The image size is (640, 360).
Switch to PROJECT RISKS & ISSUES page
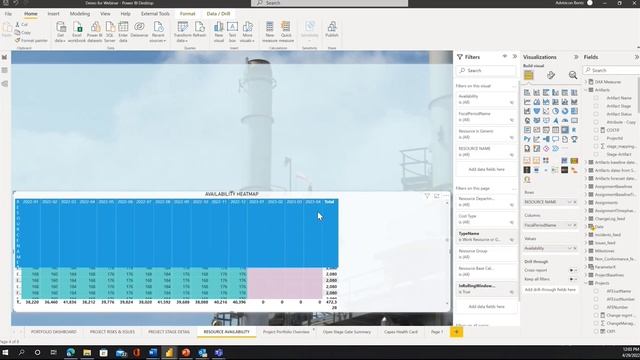pyautogui.click(x=112, y=332)
